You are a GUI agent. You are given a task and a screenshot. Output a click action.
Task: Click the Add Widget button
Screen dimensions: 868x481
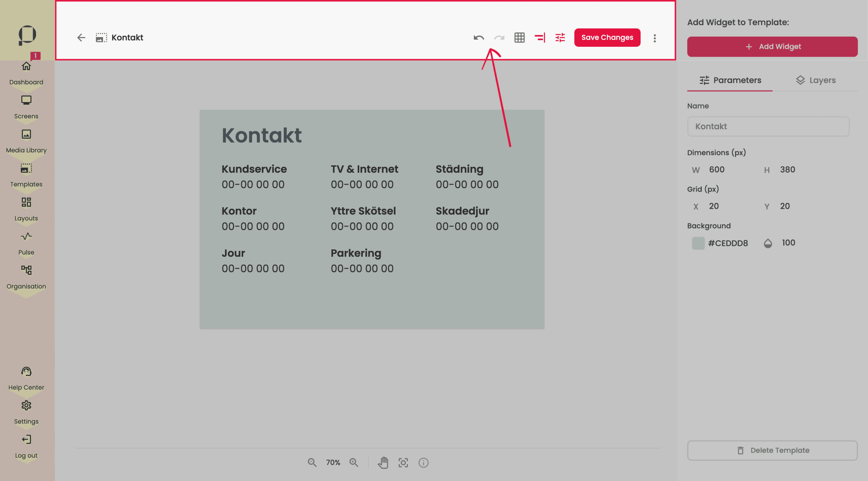(772, 46)
